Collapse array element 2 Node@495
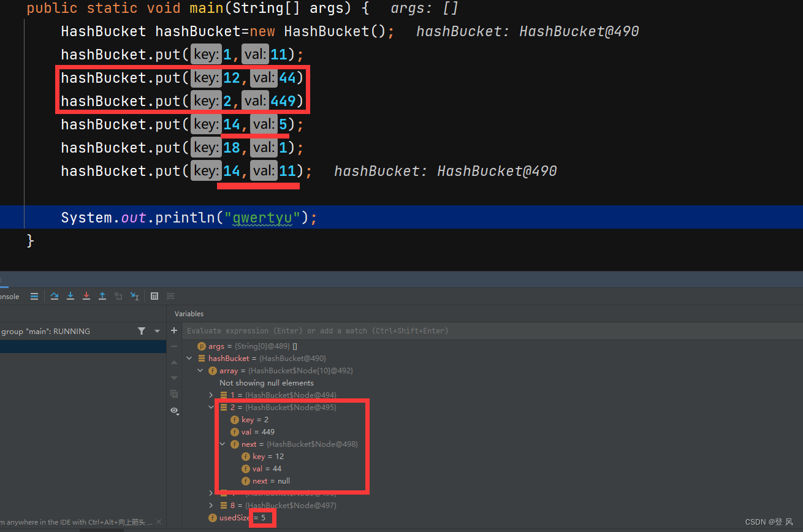The width and height of the screenshot is (803, 532). pos(211,408)
